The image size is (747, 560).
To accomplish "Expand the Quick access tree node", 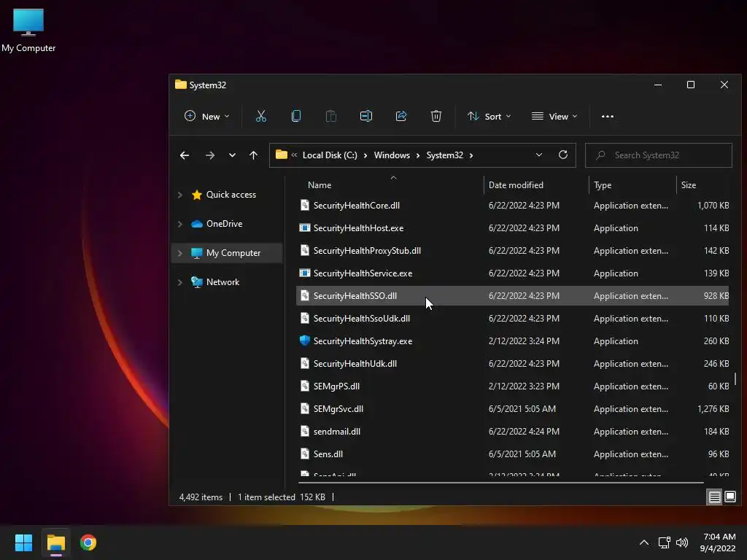I will (180, 195).
